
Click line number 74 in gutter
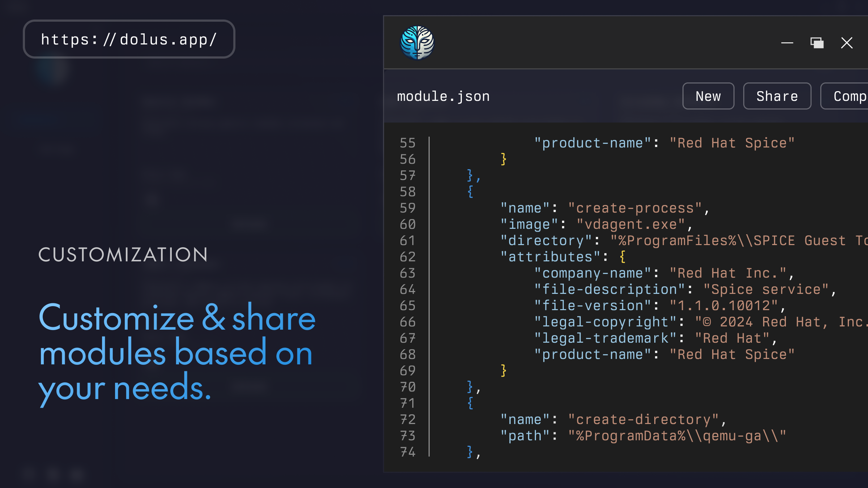[408, 452]
